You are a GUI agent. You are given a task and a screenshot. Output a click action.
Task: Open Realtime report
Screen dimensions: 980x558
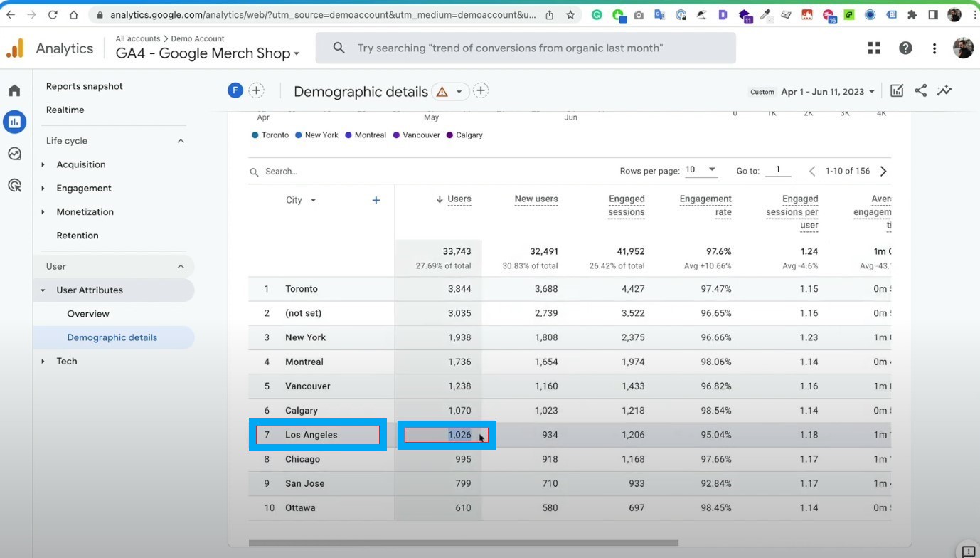pos(65,110)
